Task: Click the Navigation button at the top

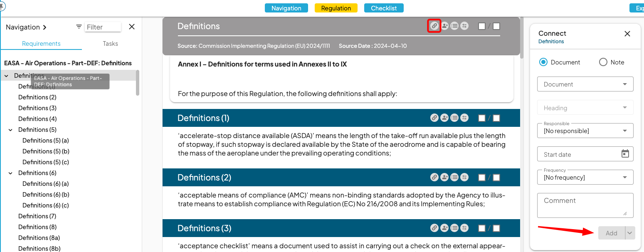Action: (x=286, y=8)
